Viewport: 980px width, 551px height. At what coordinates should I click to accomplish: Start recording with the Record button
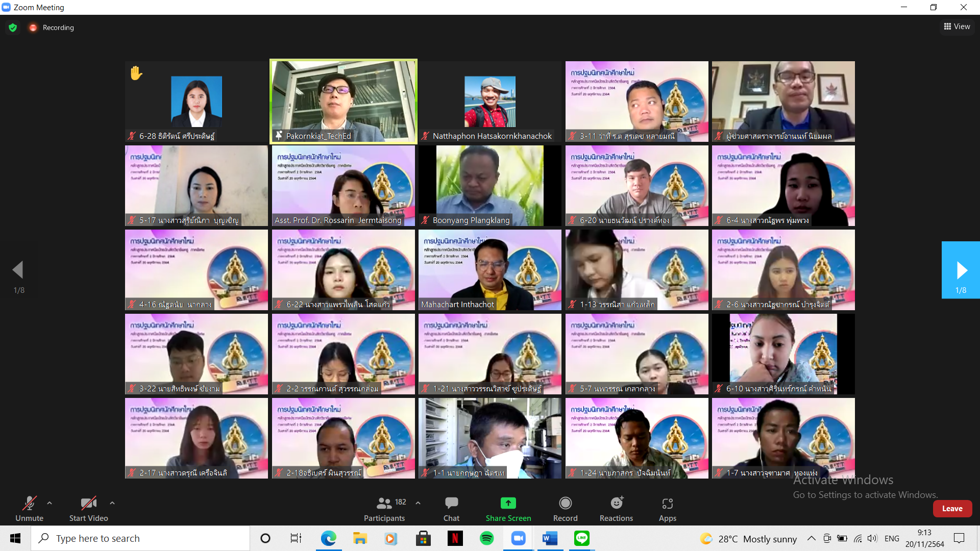pyautogui.click(x=565, y=509)
